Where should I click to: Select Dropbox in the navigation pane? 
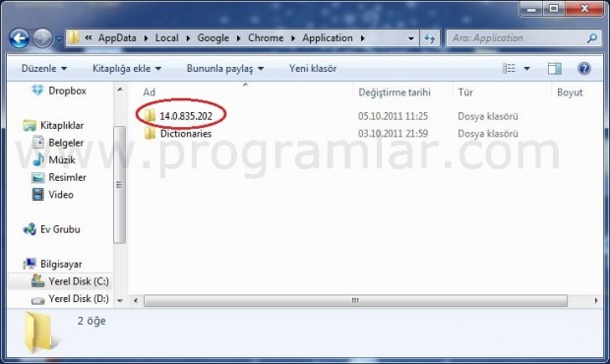coord(67,91)
